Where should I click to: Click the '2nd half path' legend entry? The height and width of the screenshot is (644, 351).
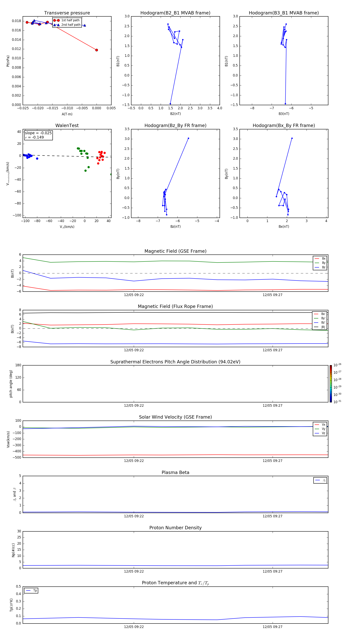[67, 25]
